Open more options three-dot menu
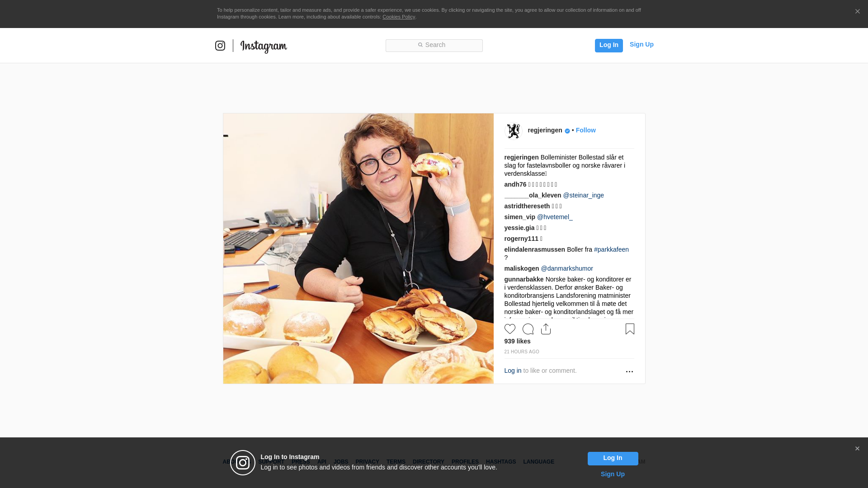Screen dimensions: 868x488 [629, 371]
